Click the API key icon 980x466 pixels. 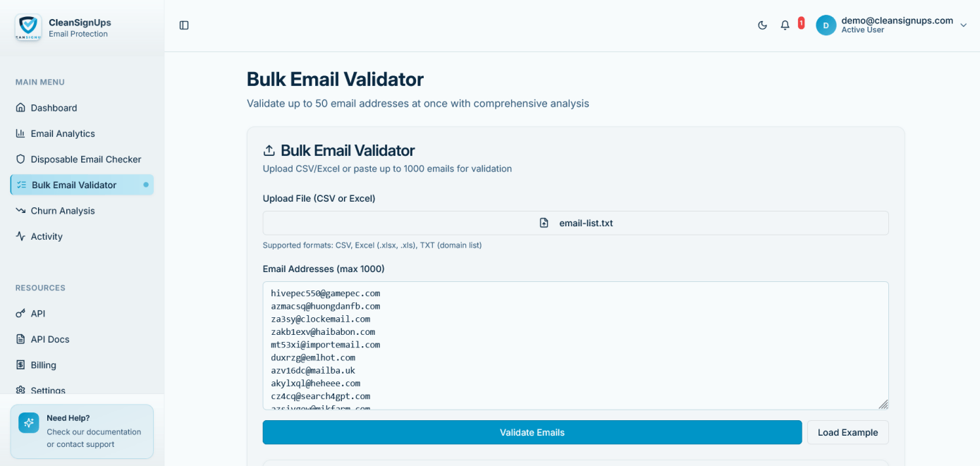pos(20,314)
